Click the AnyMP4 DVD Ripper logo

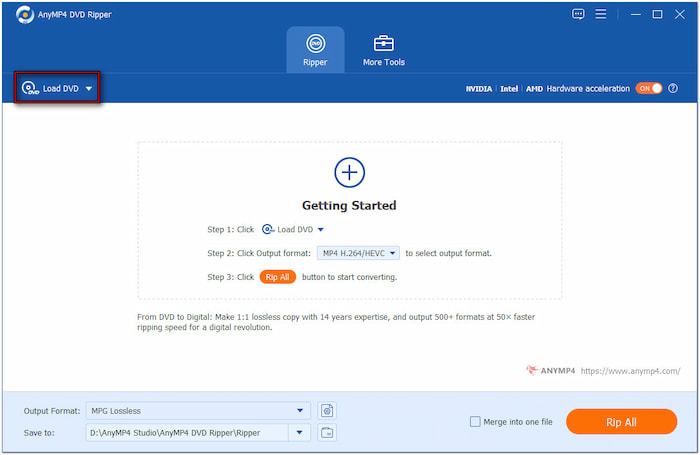25,14
